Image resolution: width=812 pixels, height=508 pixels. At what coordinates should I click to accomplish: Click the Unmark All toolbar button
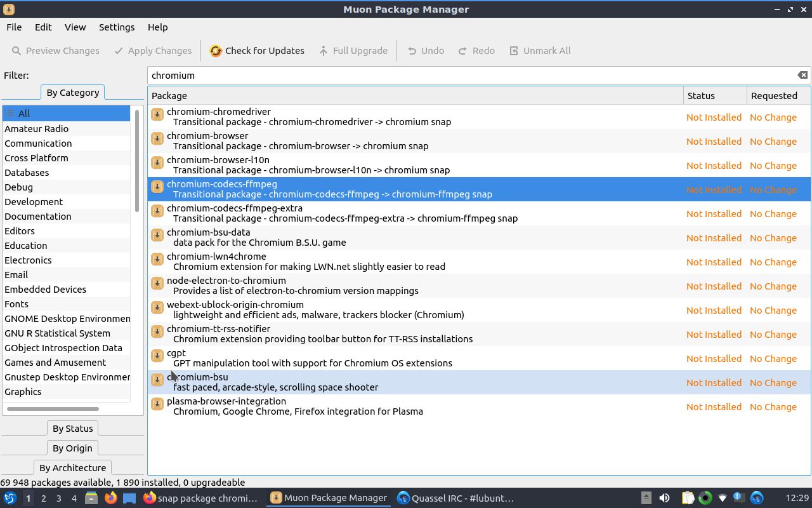click(x=540, y=51)
